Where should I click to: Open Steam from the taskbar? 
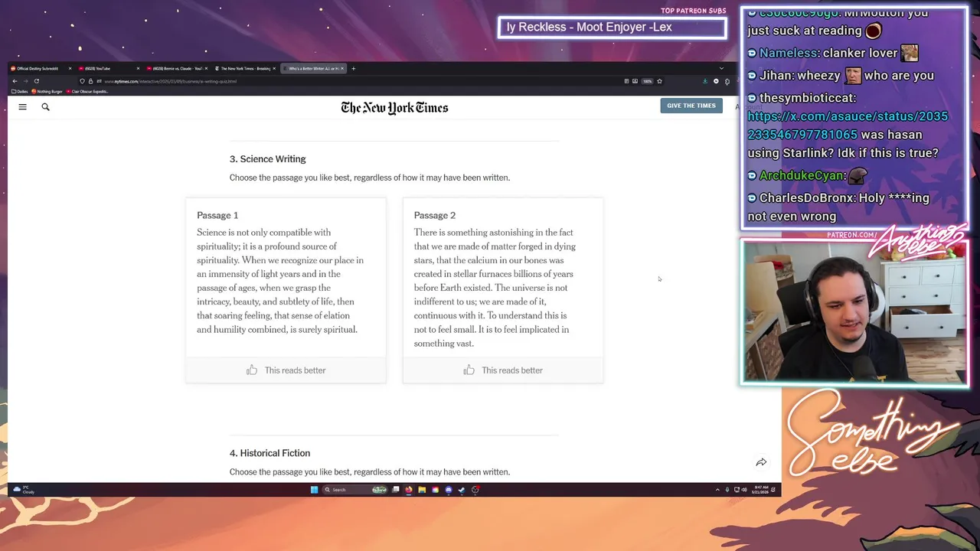(462, 490)
